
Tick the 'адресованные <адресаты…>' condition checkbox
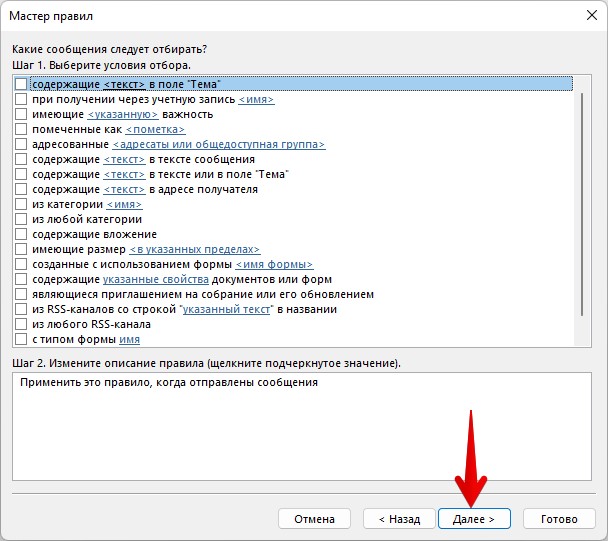point(21,144)
